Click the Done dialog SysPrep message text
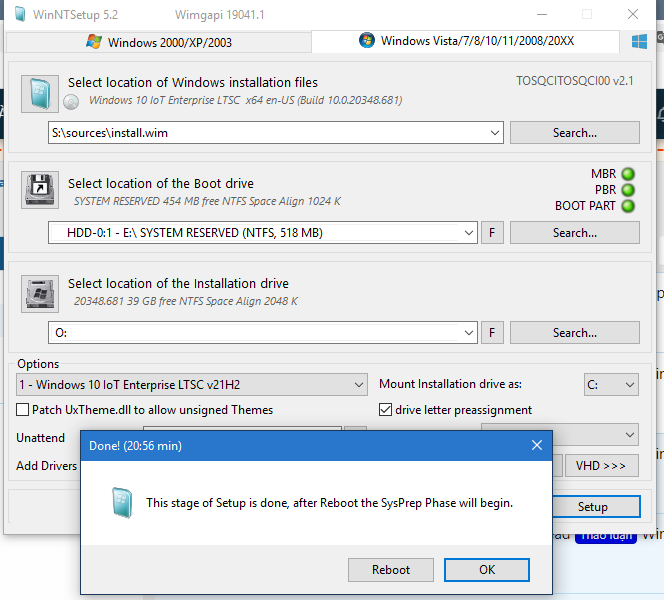Screen dimensions: 664x600 (x=329, y=503)
